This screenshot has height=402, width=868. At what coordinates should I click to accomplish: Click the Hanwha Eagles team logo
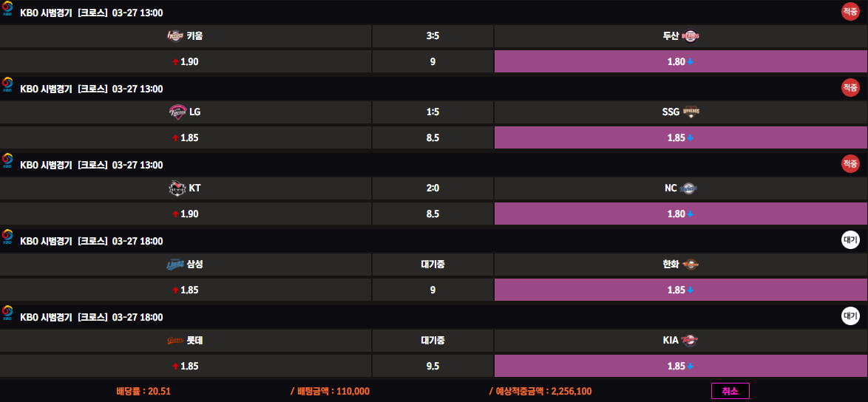pos(691,265)
